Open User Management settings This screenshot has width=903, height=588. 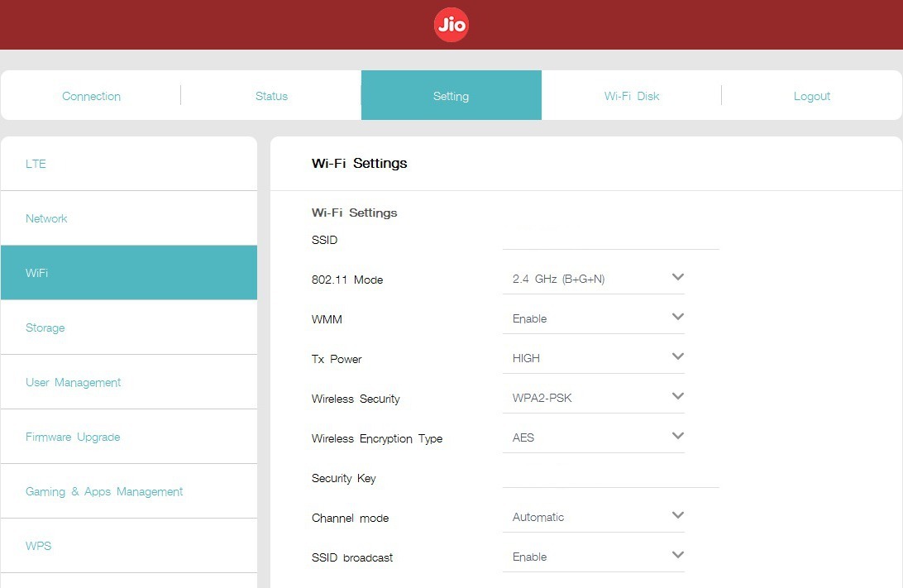[73, 382]
